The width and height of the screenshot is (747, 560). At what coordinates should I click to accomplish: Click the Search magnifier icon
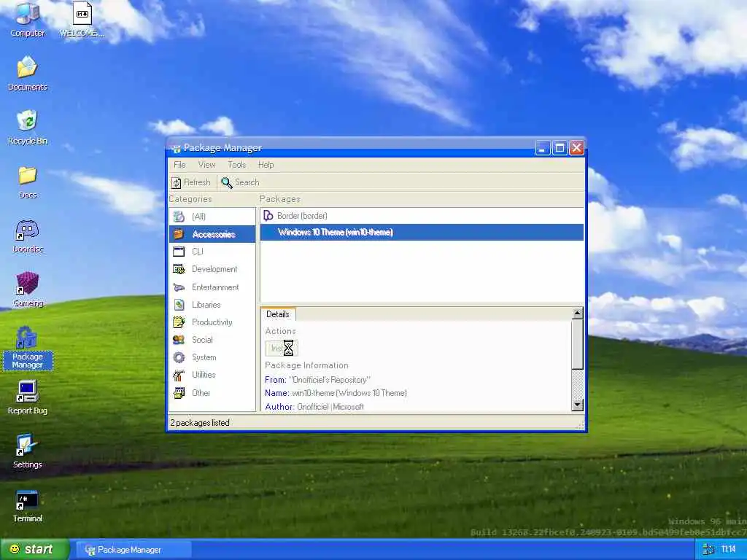click(226, 182)
